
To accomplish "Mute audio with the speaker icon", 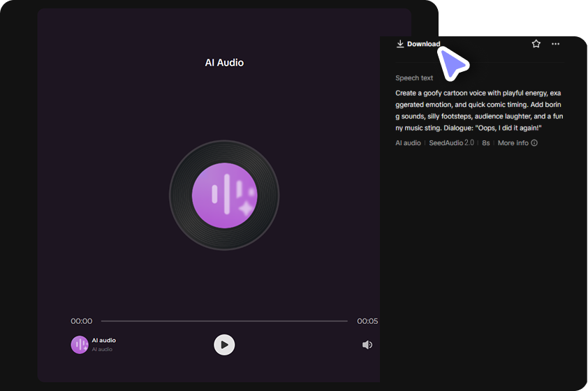I will 367,345.
